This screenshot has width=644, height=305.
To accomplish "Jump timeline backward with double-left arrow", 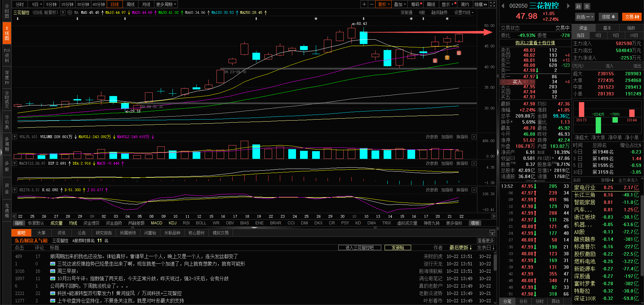I will tap(14, 216).
